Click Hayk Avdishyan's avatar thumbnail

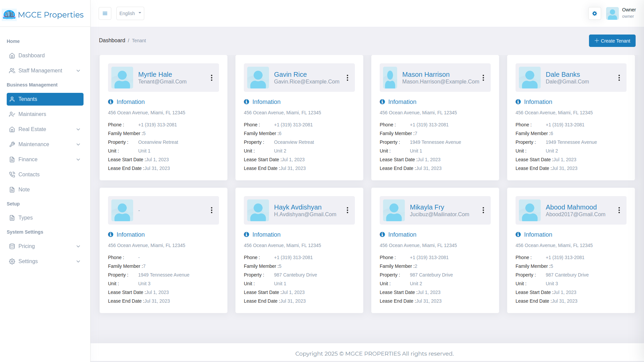[x=258, y=210]
